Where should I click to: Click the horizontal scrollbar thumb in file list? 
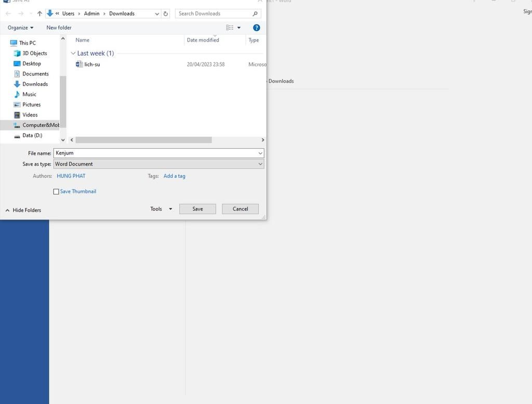click(143, 140)
